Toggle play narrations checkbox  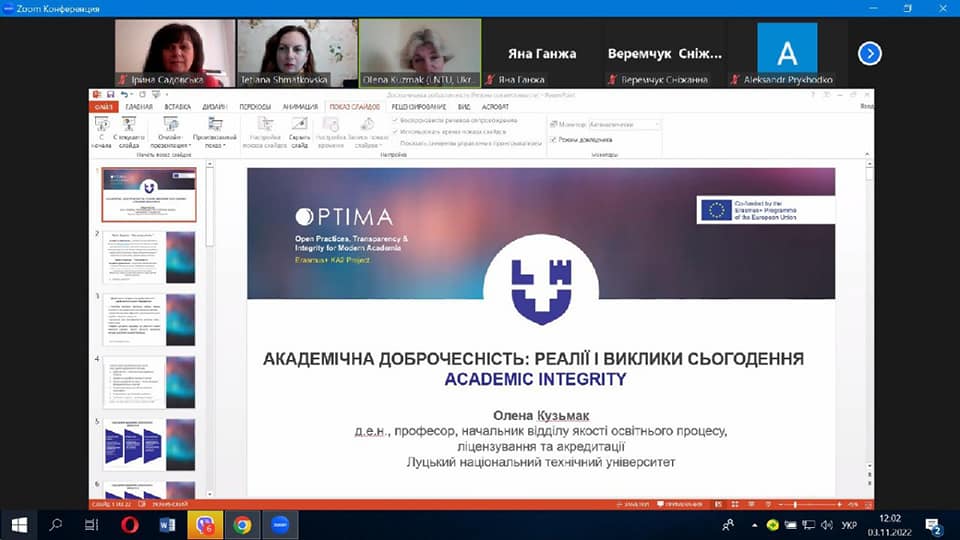pos(396,121)
